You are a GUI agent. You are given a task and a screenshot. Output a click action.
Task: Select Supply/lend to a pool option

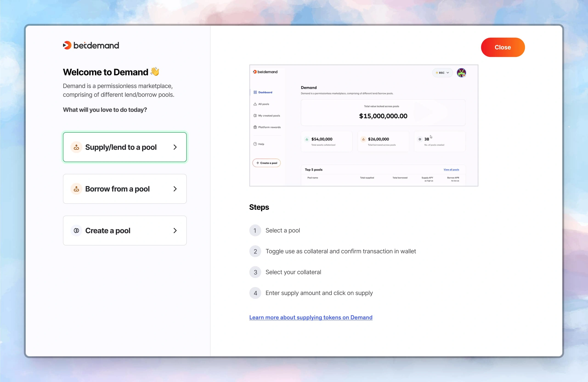125,147
